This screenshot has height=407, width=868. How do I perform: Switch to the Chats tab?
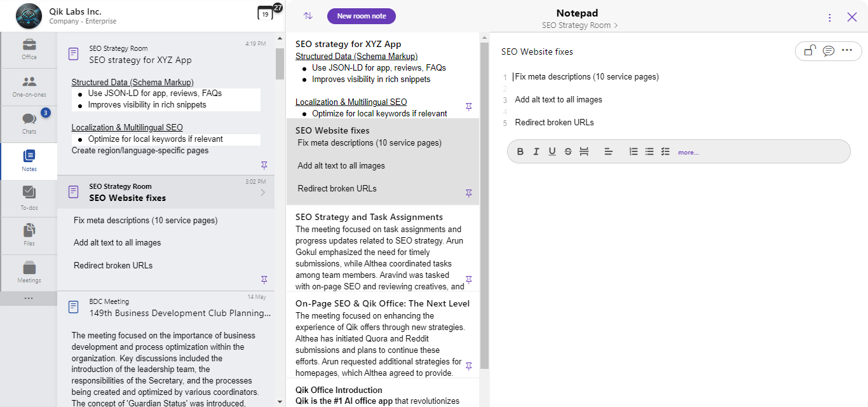click(x=29, y=123)
